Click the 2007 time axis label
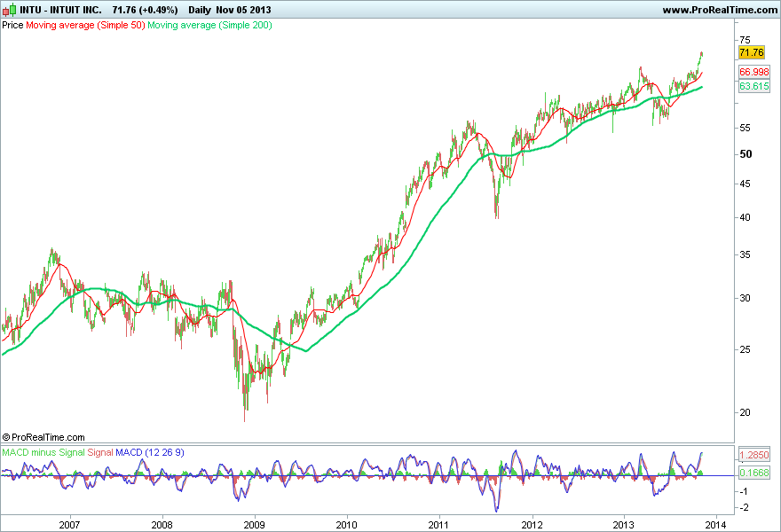The image size is (781, 532). [x=69, y=525]
